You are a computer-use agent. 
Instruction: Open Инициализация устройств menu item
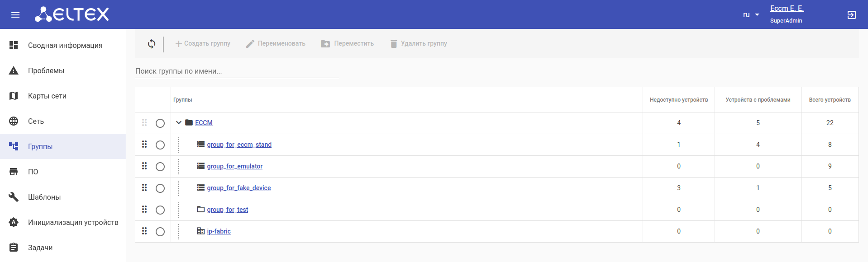tap(73, 222)
